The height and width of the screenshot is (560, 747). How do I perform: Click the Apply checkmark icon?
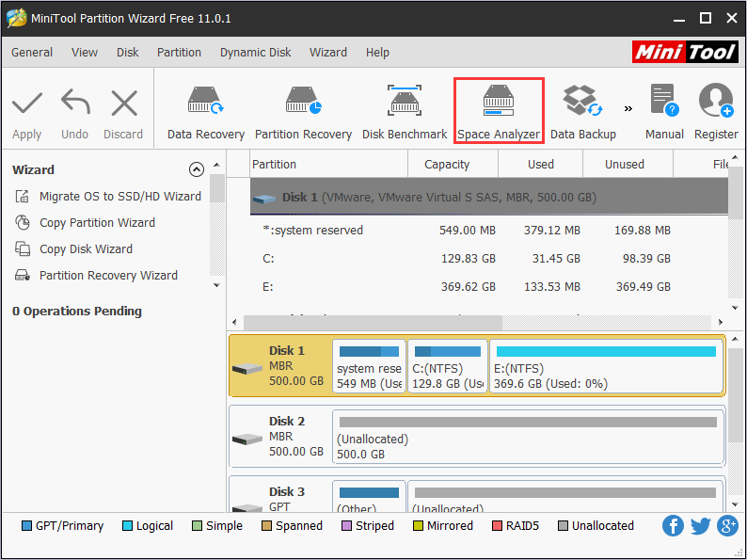[26, 104]
